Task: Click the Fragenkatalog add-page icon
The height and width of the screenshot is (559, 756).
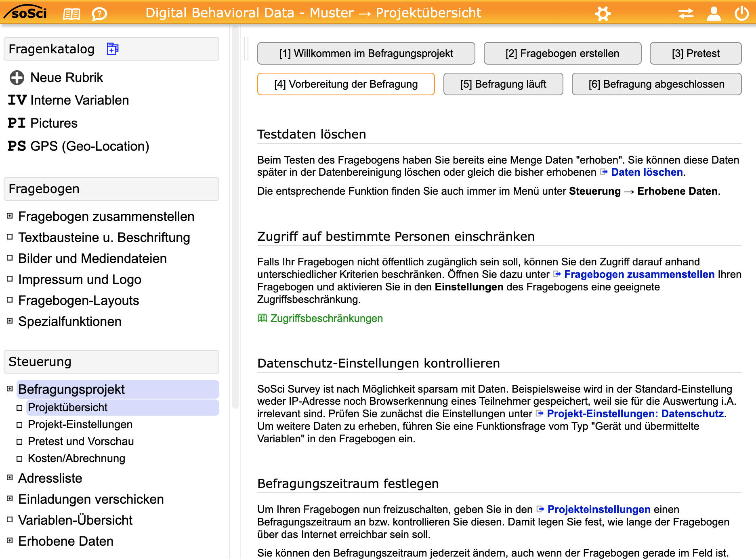Action: (112, 49)
